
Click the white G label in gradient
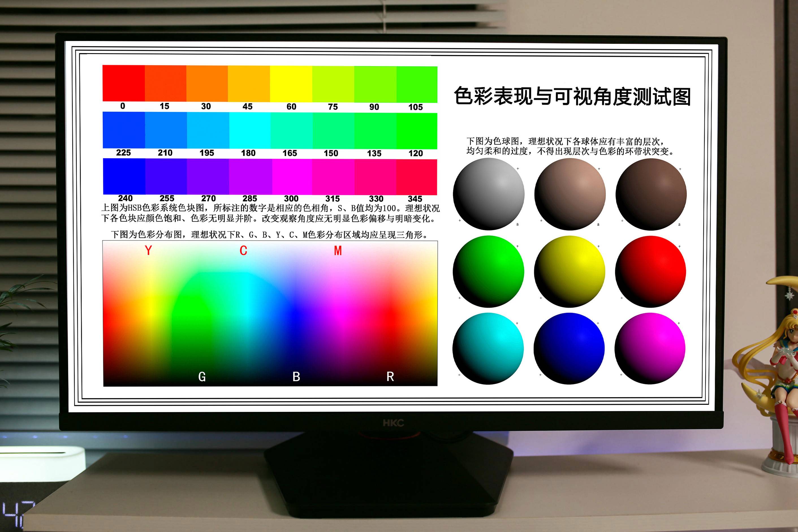coord(202,377)
